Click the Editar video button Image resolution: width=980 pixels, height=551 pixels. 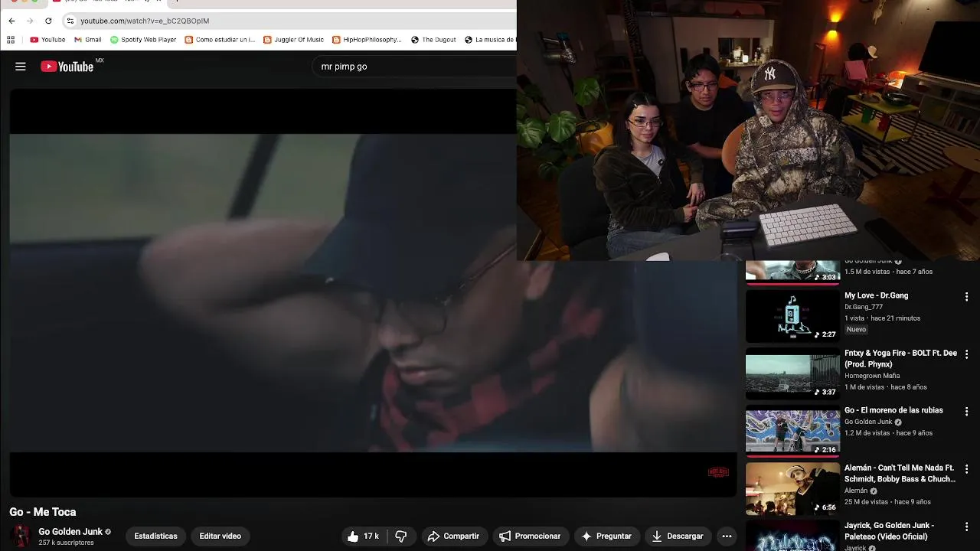[220, 536]
